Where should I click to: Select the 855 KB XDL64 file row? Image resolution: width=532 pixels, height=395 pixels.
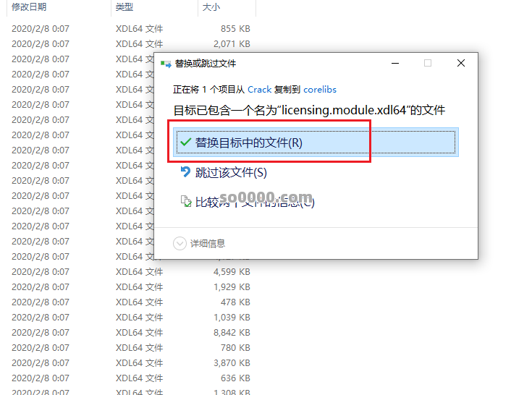click(x=130, y=29)
